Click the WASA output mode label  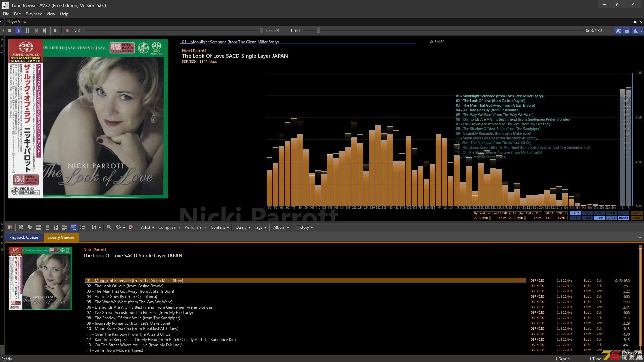[549, 213]
